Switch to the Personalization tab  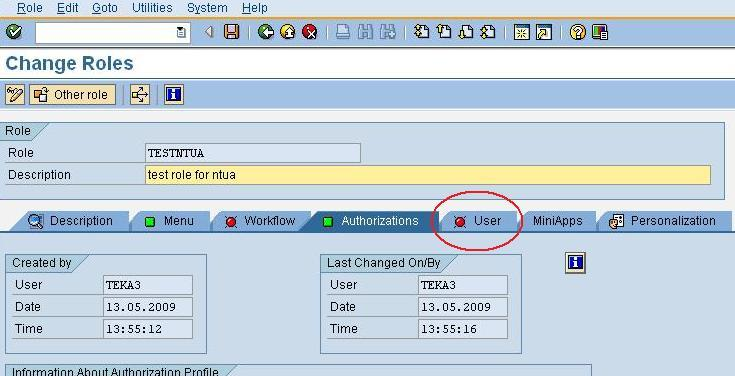point(663,221)
